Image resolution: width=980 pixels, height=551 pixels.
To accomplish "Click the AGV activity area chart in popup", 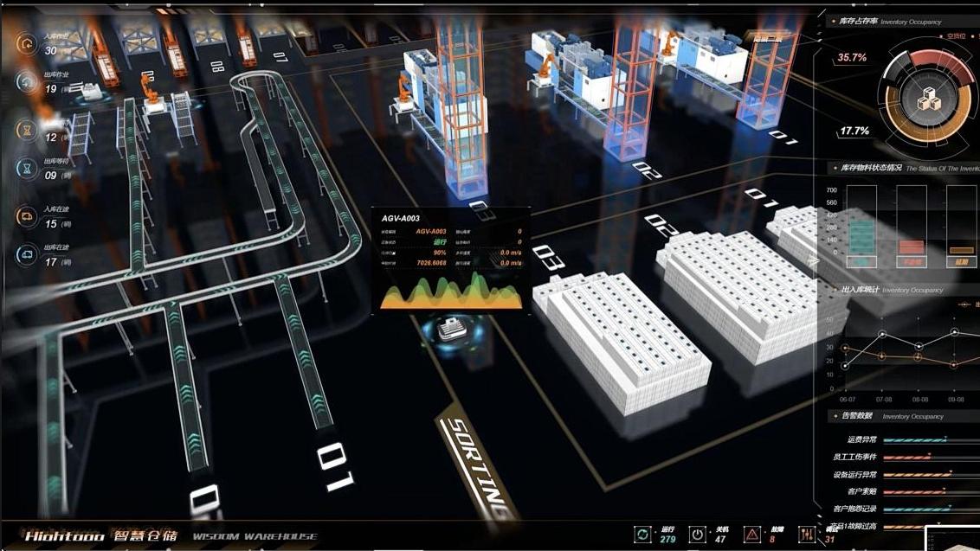I will (451, 292).
